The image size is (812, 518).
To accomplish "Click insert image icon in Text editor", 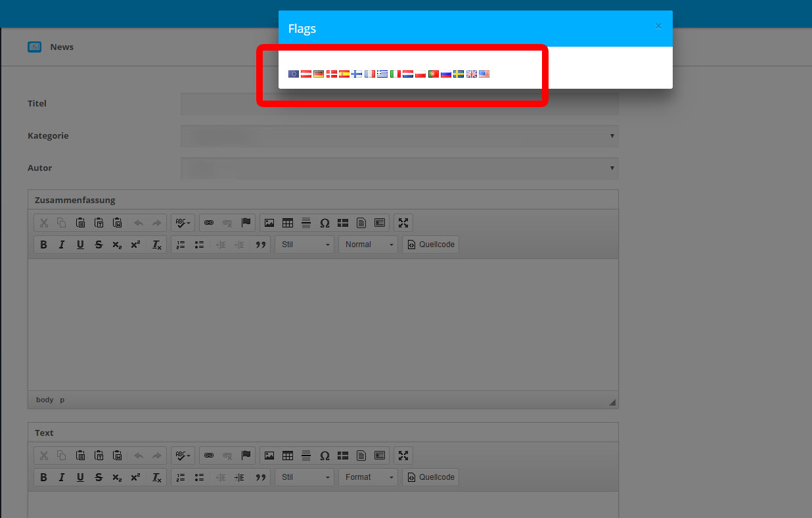I will click(269, 456).
